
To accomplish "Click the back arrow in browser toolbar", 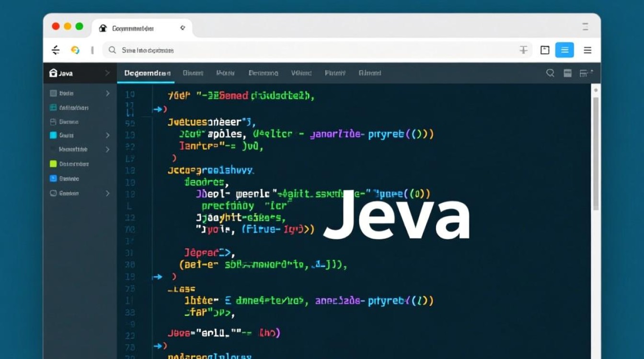I will click(x=56, y=50).
